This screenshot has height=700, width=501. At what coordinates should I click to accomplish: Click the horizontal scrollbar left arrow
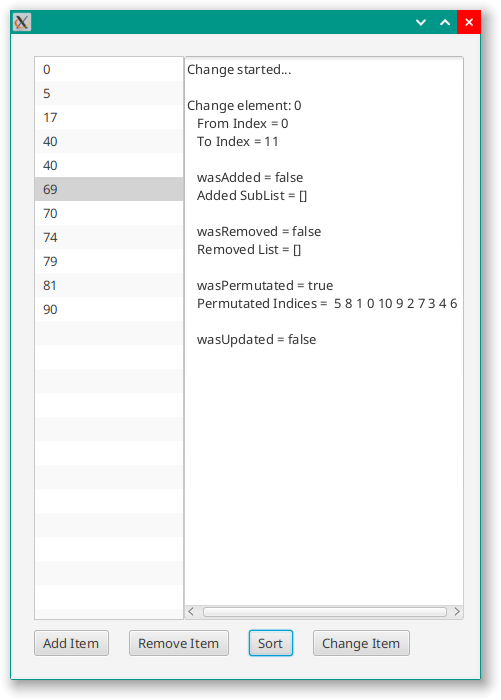pos(191,611)
